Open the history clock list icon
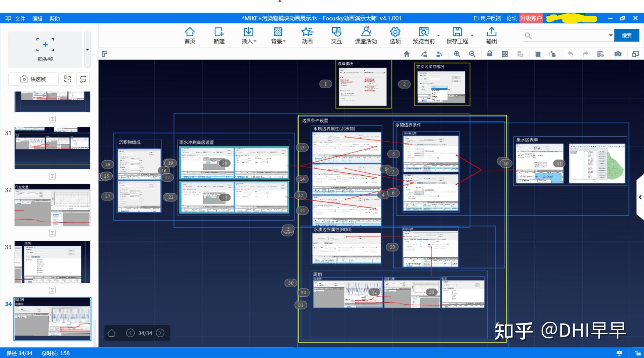This screenshot has width=644, height=358. click(x=600, y=54)
